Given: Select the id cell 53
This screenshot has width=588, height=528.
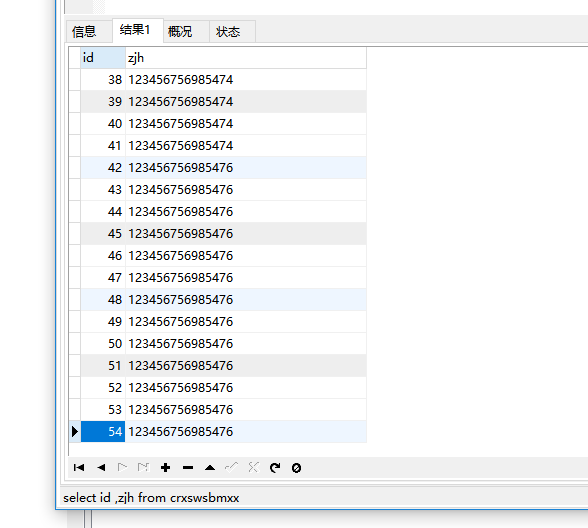Looking at the screenshot, I should (103, 410).
